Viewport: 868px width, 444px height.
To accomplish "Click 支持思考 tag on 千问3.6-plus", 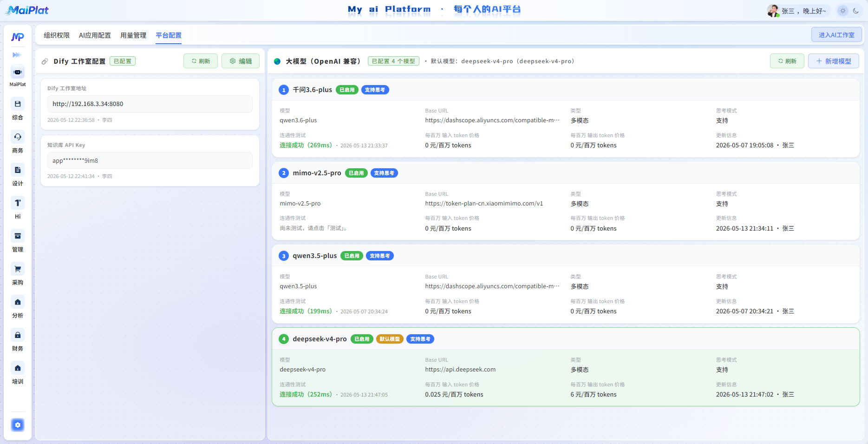I will 375,90.
